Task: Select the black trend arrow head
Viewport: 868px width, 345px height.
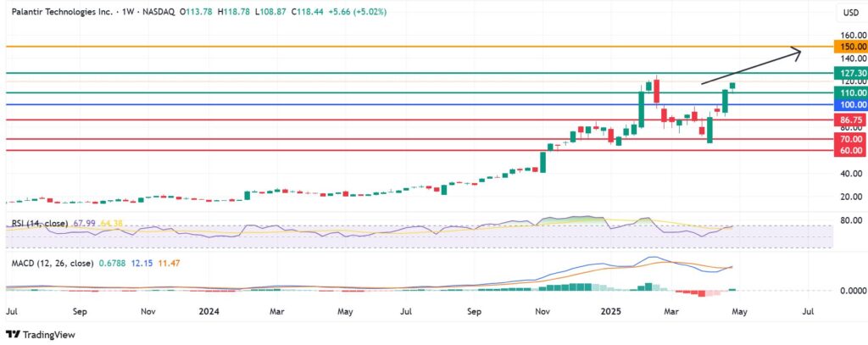Action: [797, 54]
